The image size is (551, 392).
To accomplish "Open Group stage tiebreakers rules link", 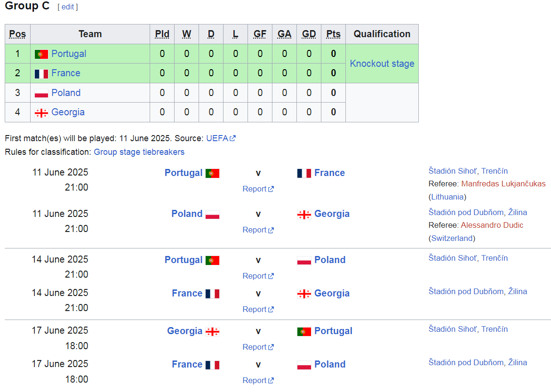I will [139, 152].
